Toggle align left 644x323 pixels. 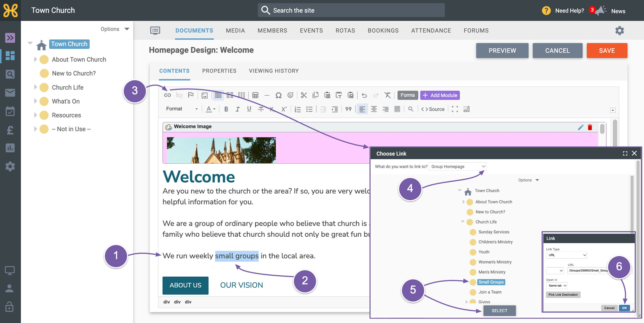pyautogui.click(x=362, y=109)
